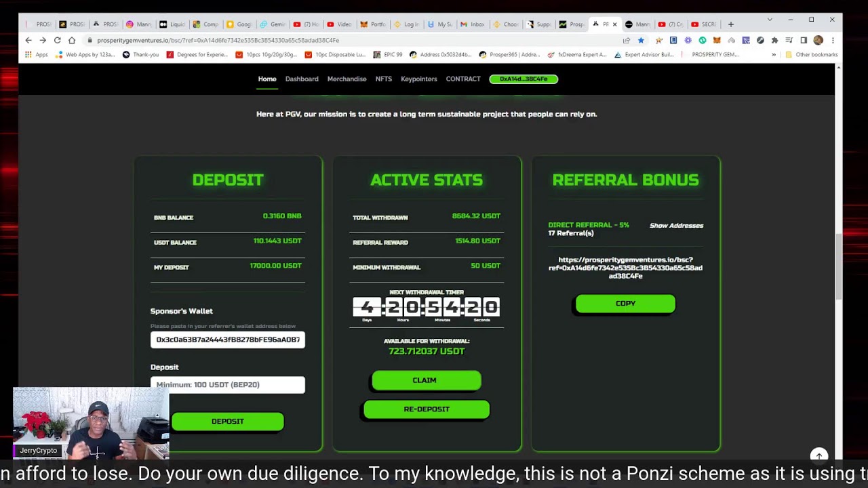Click the Deposit amount input field
This screenshot has height=488, width=868.
click(228, 385)
